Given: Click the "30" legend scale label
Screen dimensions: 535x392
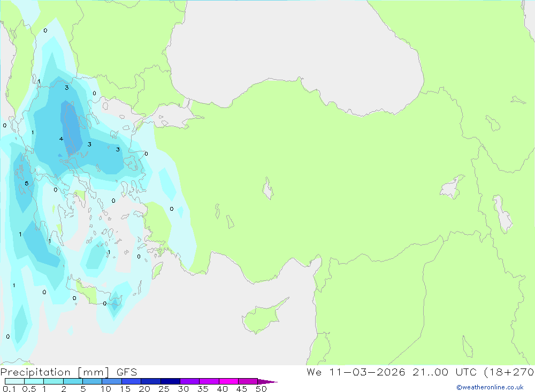Looking at the screenshot, I should coord(183,389).
